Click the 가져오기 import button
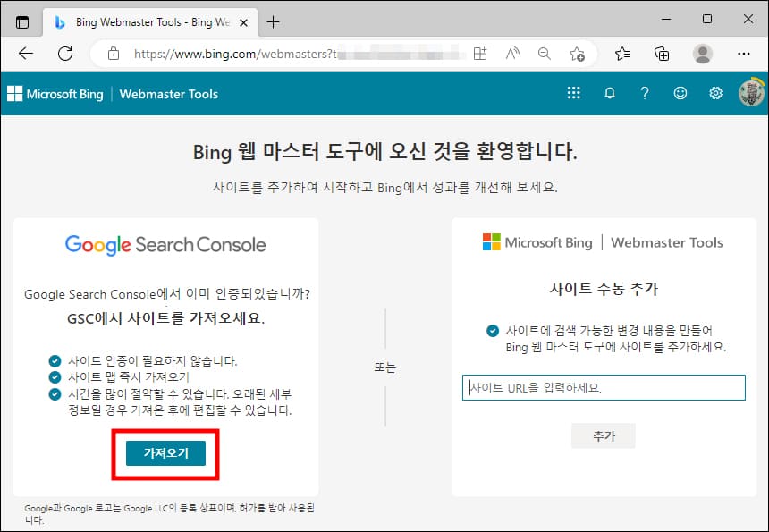This screenshot has width=769, height=532. 165,453
